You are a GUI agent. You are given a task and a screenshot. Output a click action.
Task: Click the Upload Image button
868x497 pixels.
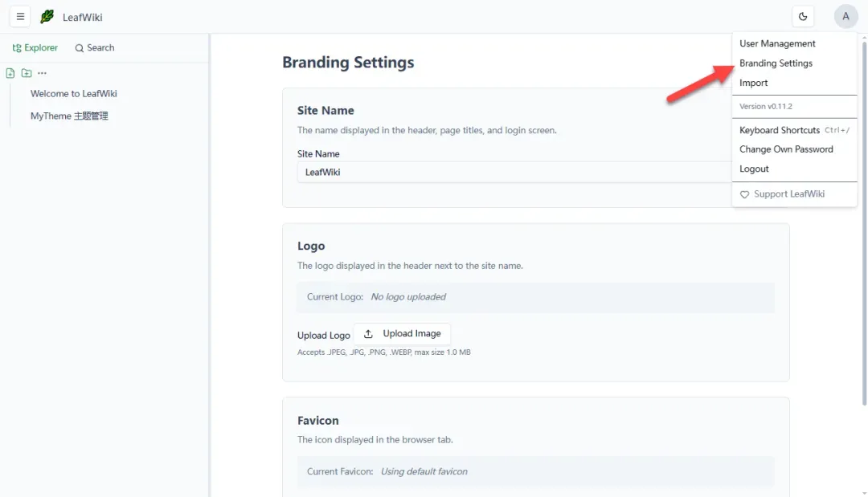[402, 333]
